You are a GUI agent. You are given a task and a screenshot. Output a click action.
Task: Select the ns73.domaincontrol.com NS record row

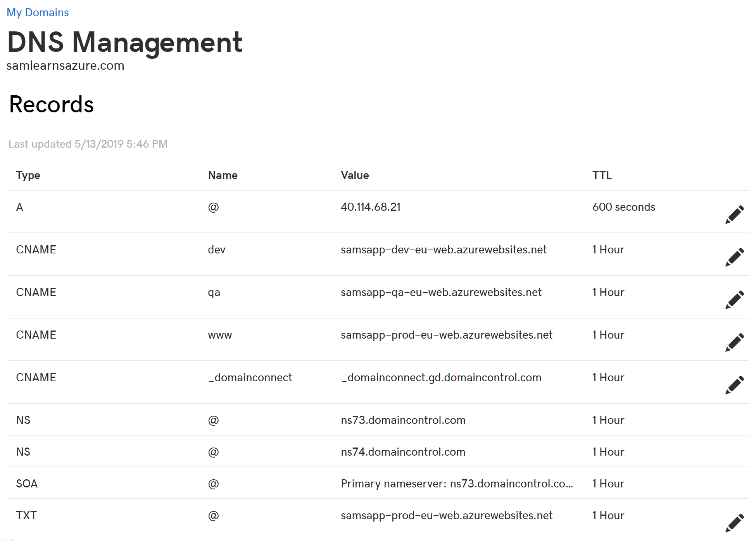click(403, 420)
